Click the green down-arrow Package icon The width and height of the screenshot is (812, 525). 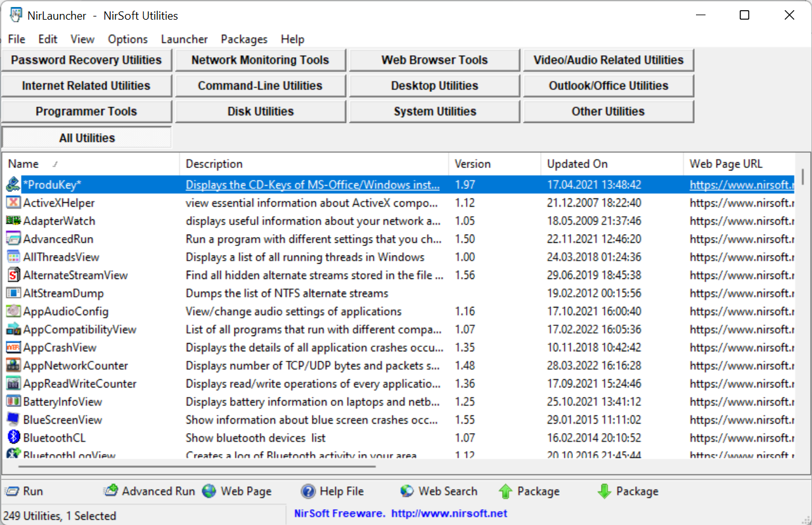pyautogui.click(x=604, y=491)
